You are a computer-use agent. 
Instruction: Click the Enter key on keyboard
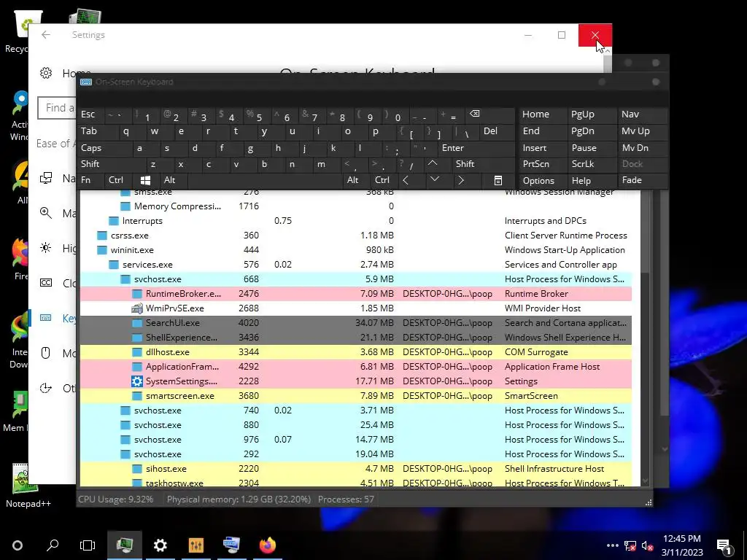476,147
